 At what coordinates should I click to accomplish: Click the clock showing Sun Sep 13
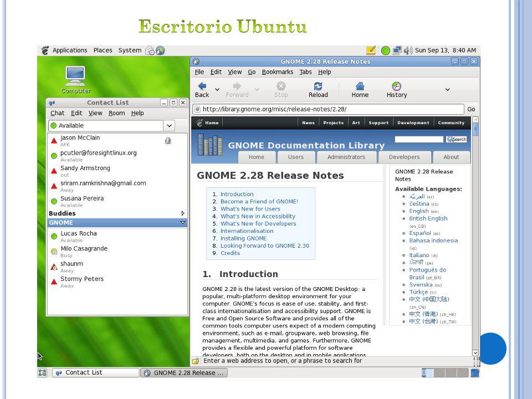(x=446, y=50)
